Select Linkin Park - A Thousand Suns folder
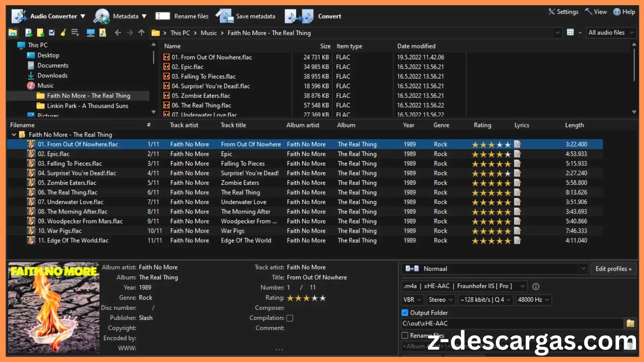The height and width of the screenshot is (362, 644). point(88,106)
